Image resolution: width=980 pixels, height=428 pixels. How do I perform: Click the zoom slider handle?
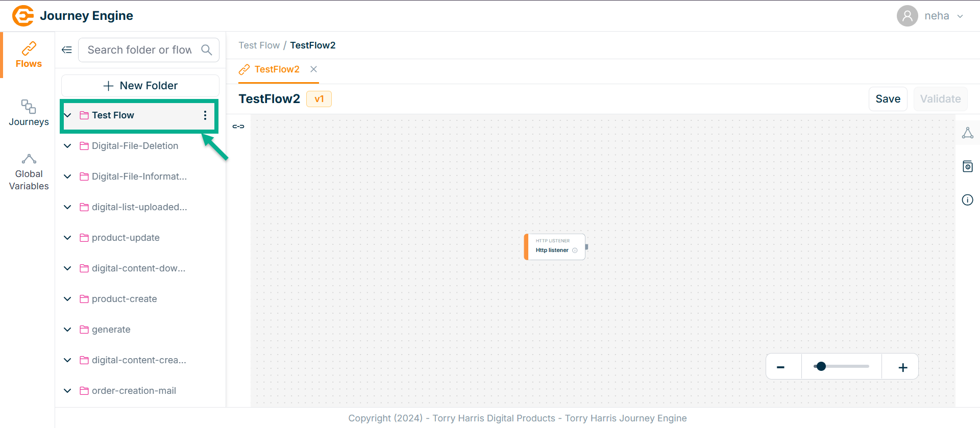click(821, 366)
